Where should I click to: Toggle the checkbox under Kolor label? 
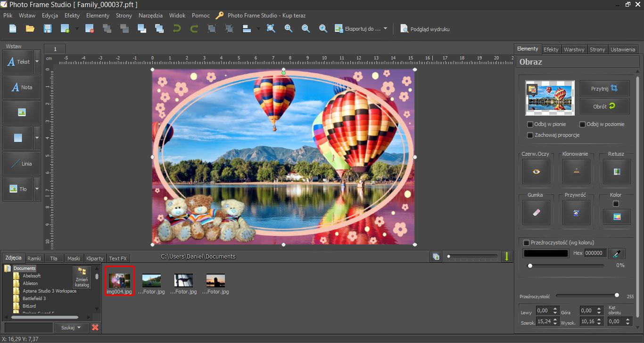pos(616,204)
